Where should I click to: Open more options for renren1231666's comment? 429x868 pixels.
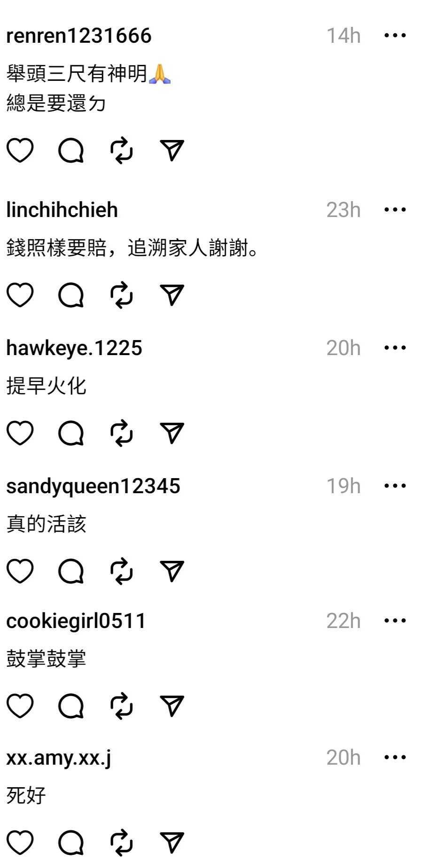pos(395,35)
